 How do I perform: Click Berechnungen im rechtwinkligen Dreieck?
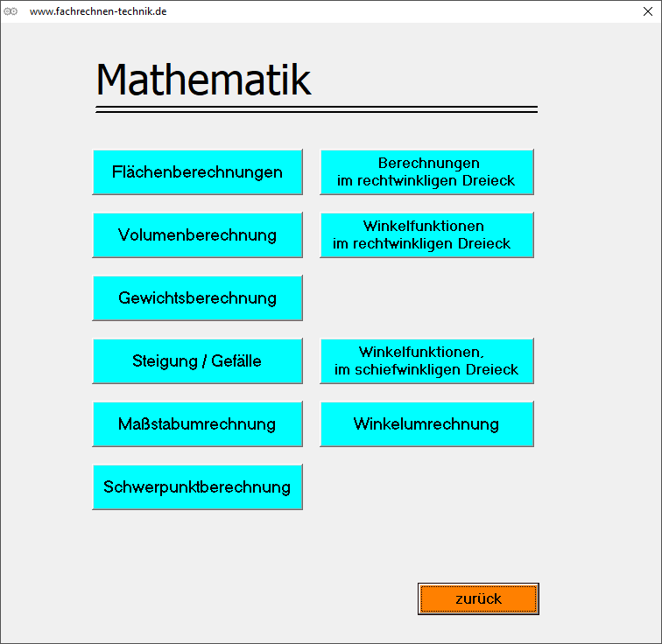[x=426, y=171]
